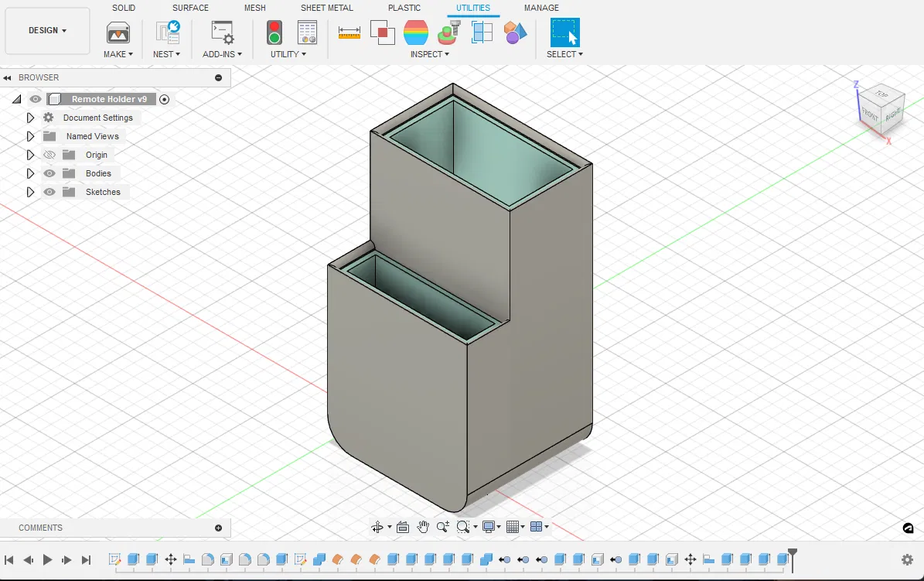The image size is (924, 581).
Task: Click the Look At camera icon
Action: click(x=403, y=527)
